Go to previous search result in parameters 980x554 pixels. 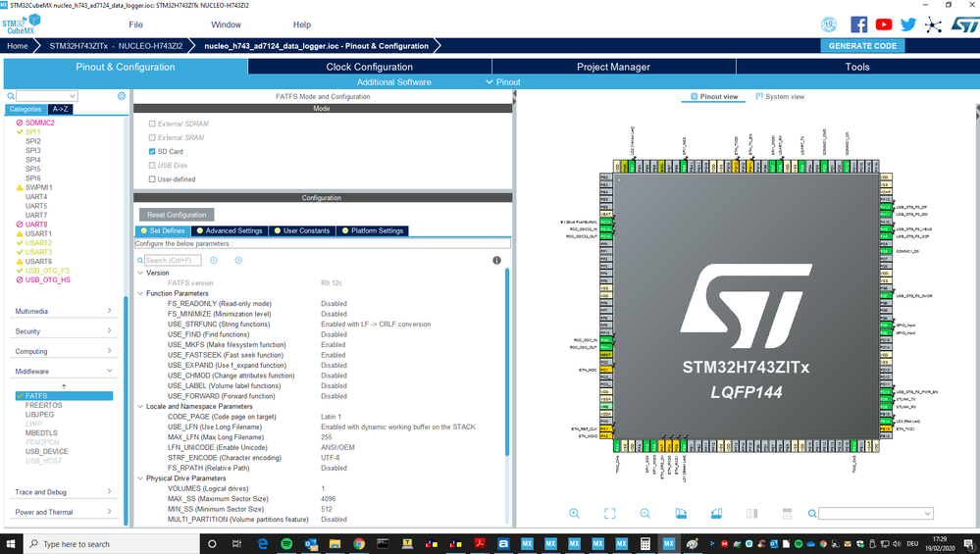tap(214, 261)
